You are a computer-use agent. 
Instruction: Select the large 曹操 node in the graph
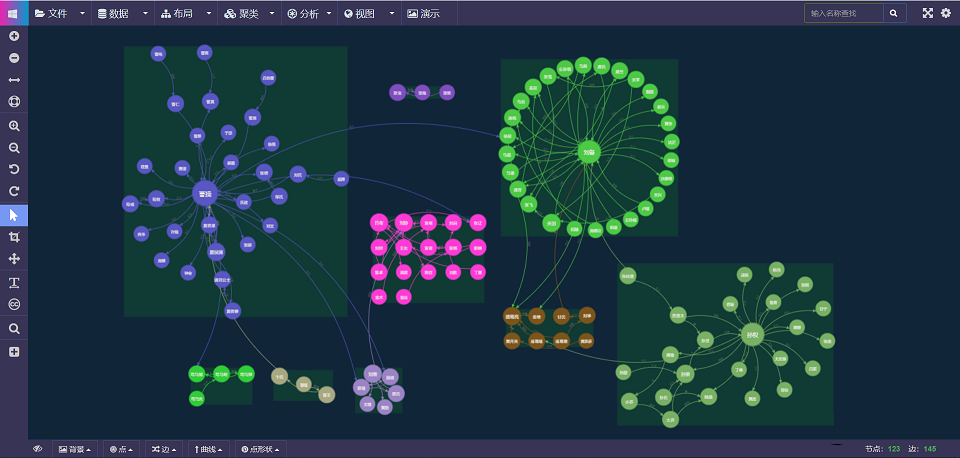205,194
